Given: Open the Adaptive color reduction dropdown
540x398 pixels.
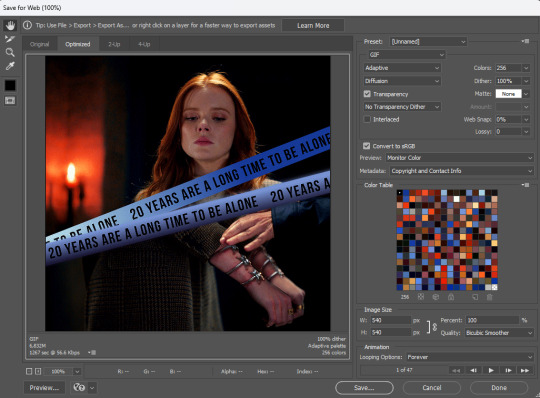Looking at the screenshot, I should 402,68.
